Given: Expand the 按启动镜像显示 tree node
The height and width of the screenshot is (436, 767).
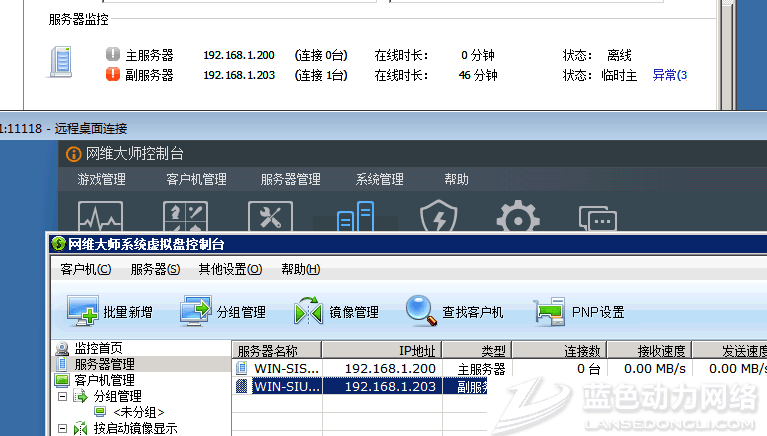Looking at the screenshot, I should (61, 428).
